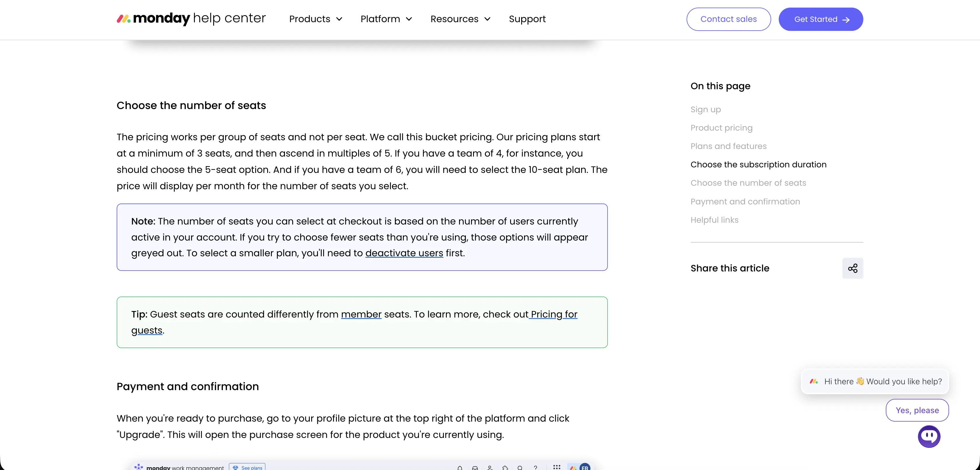Screen dimensions: 980x470
Task: Open the member link in the tip
Action: click(x=361, y=314)
